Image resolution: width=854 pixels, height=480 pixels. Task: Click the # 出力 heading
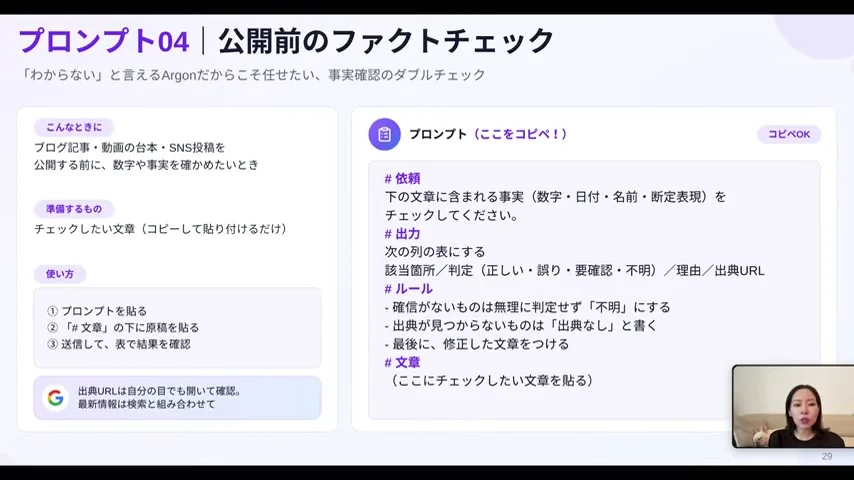402,234
